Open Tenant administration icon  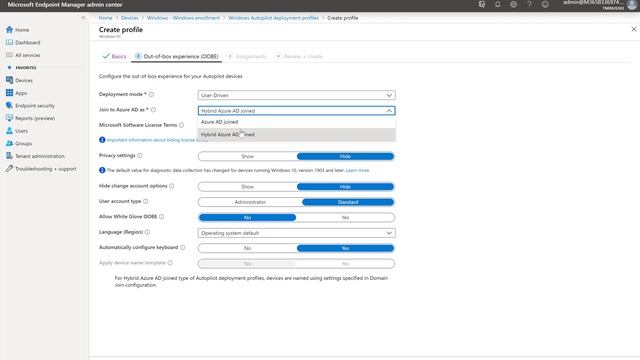[x=9, y=156]
